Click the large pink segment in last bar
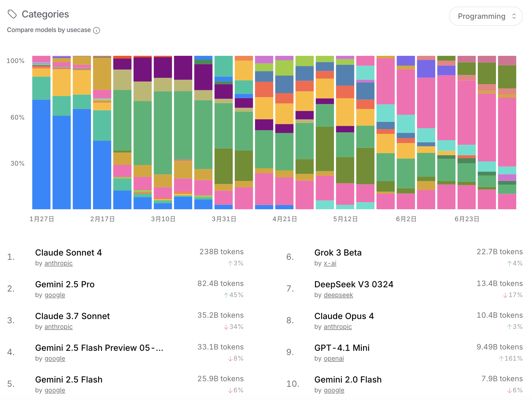 [507, 132]
